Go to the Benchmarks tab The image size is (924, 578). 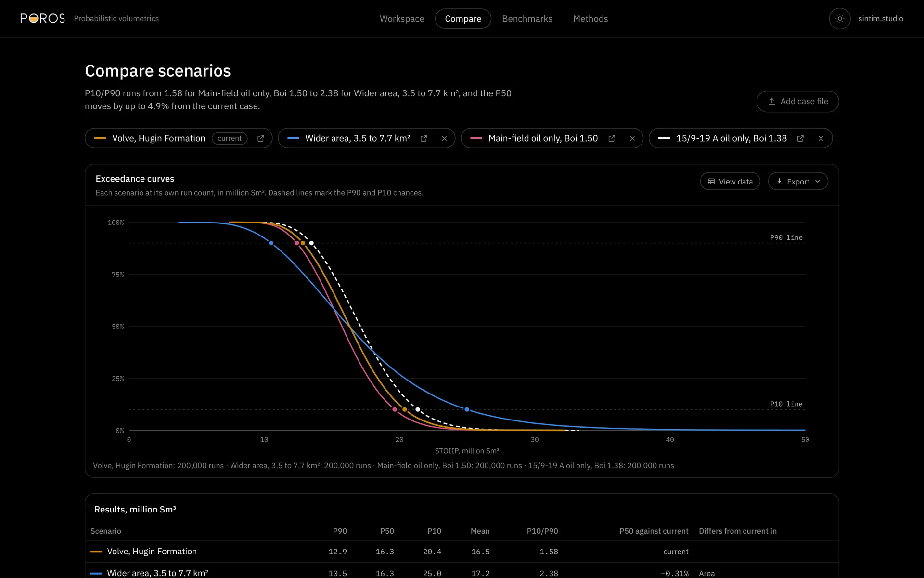tap(527, 19)
